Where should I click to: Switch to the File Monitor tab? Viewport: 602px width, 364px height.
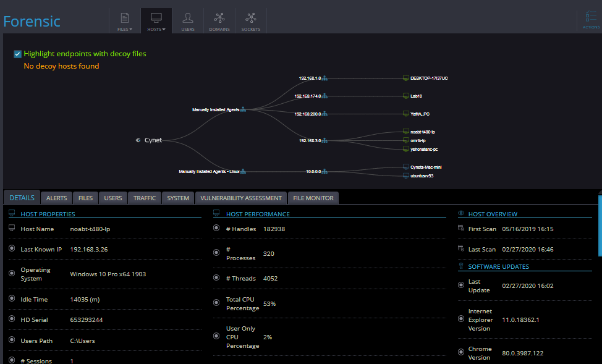[313, 198]
